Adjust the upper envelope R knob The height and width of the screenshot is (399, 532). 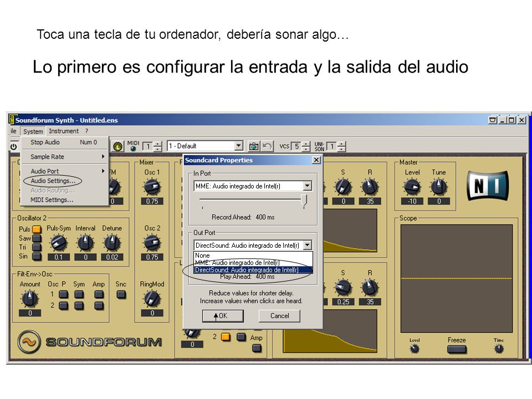(370, 187)
